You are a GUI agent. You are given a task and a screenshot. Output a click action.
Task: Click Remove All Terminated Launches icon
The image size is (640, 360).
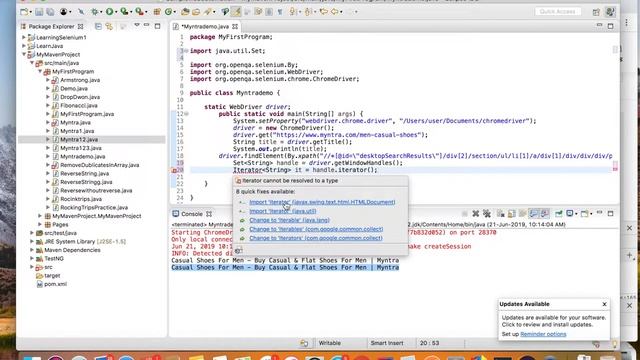(487, 213)
